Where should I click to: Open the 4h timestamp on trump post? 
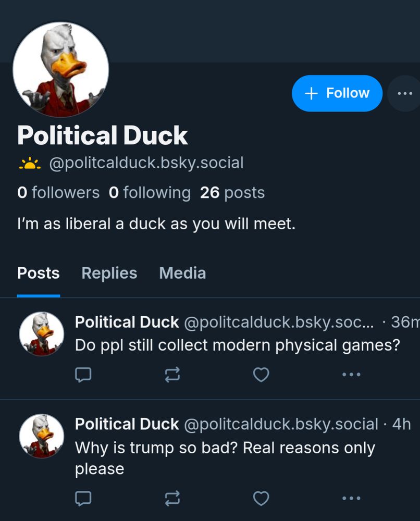[402, 424]
